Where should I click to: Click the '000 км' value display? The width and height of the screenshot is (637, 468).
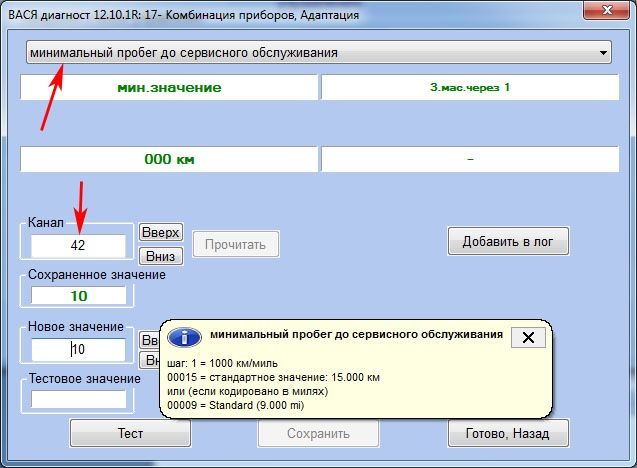point(168,159)
